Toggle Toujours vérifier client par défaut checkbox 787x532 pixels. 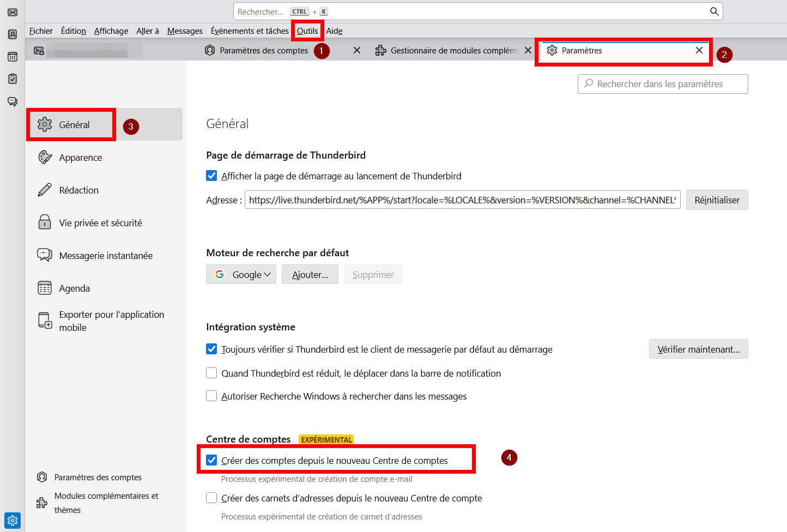pyautogui.click(x=211, y=349)
